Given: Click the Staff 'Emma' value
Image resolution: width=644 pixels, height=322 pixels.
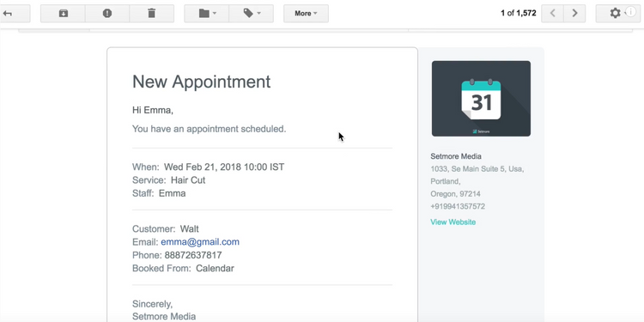Looking at the screenshot, I should [172, 193].
